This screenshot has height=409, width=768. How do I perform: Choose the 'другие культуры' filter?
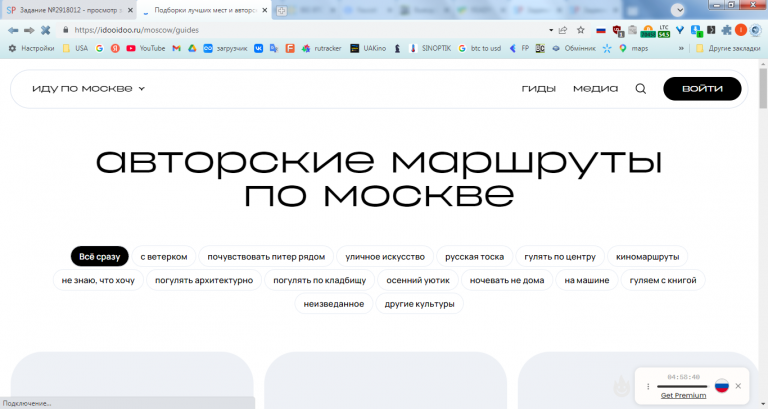(419, 304)
